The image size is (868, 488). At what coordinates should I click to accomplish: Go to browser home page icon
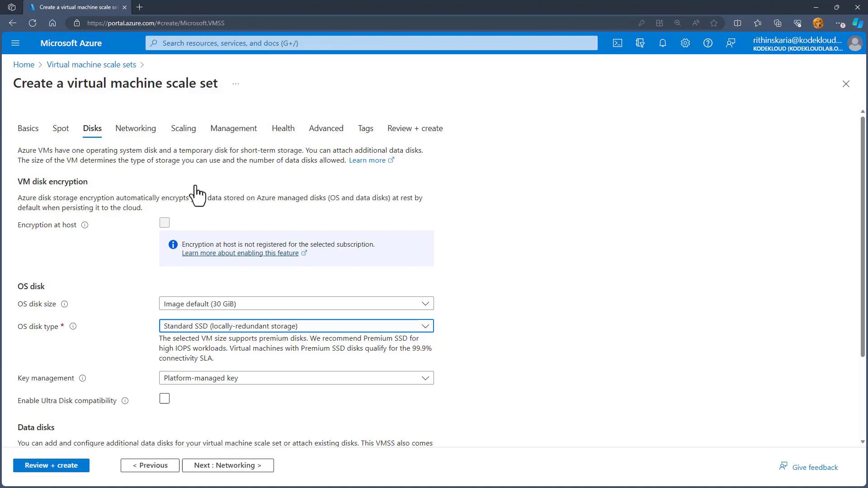pos(52,23)
